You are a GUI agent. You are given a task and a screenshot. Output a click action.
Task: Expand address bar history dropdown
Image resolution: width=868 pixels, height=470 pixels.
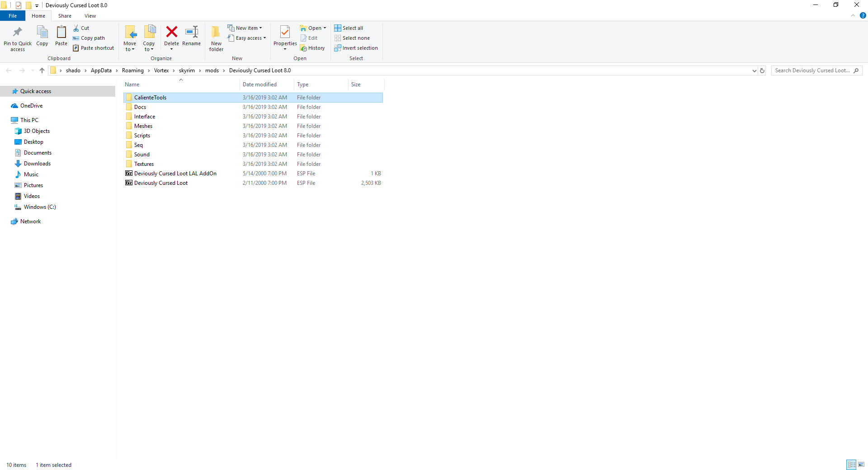click(754, 70)
